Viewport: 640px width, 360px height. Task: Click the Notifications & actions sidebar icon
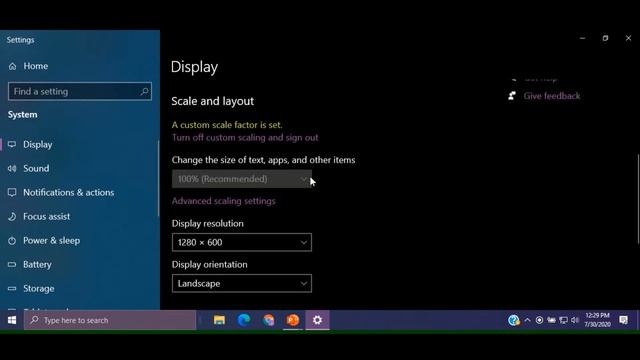tap(12, 192)
